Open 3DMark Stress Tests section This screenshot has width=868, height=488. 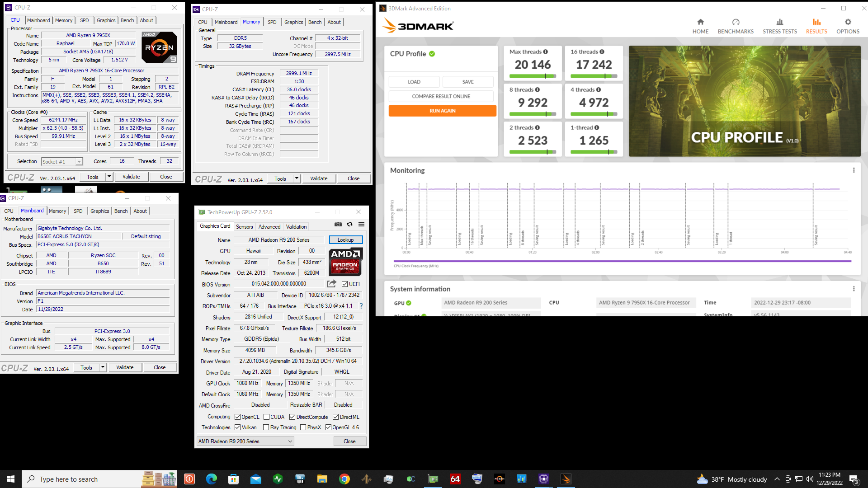(780, 26)
